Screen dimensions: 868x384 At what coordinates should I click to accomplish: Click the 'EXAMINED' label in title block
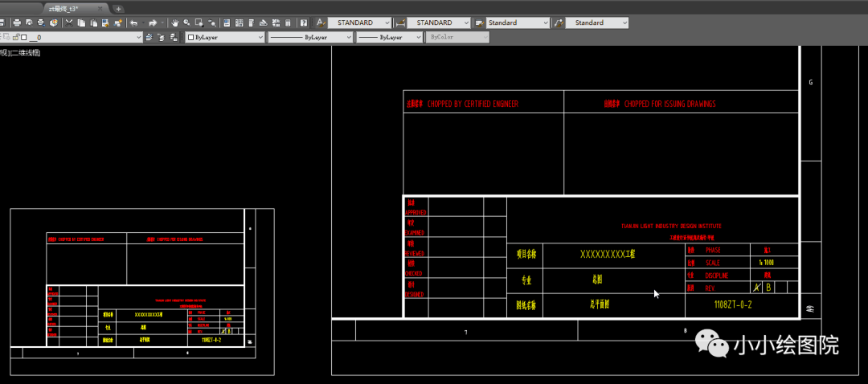point(415,233)
